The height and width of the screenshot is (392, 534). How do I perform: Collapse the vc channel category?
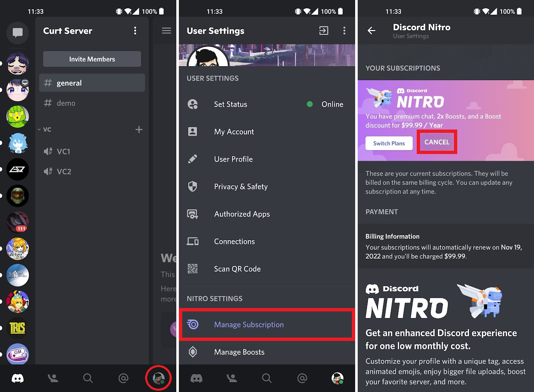[x=44, y=130]
